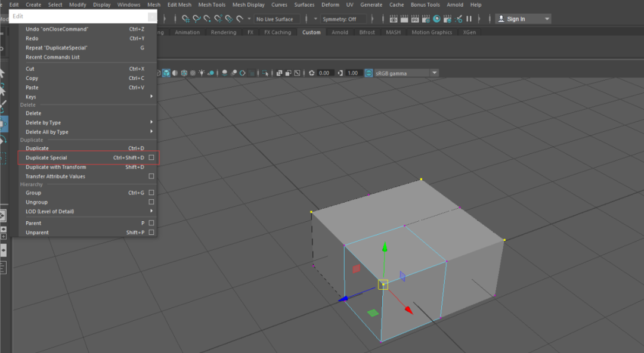Click the exposure reset icon
The image size is (644, 353).
(312, 73)
